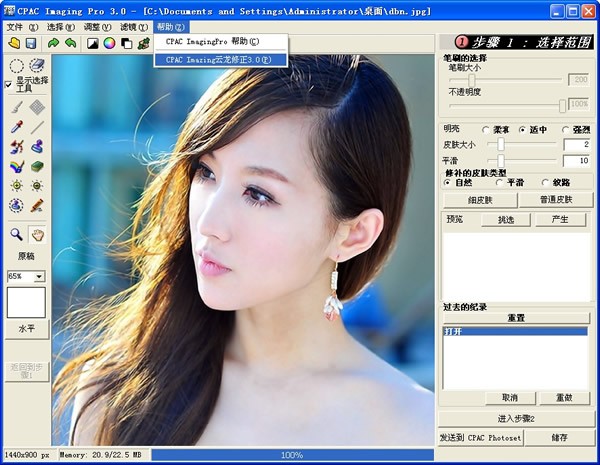Click the 储存 save button

pos(559,438)
